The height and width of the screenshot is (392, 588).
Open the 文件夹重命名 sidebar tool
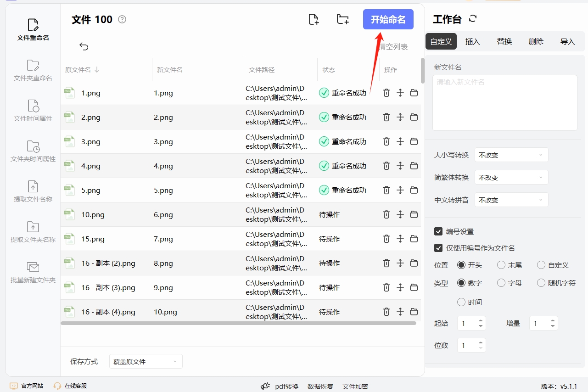(33, 71)
